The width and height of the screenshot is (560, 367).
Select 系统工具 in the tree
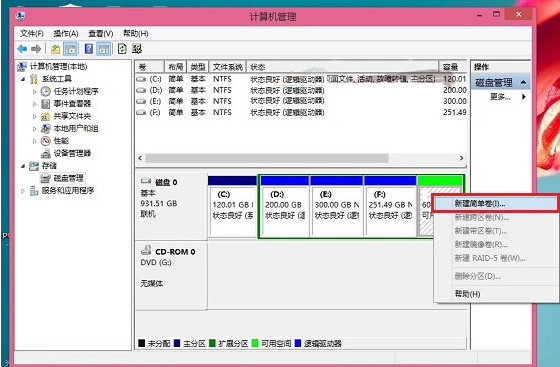tap(56, 79)
